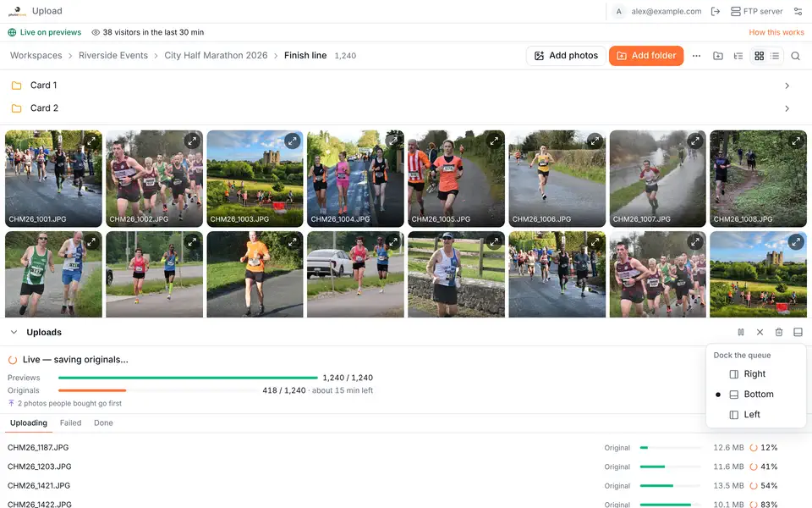Open the dock position icon in Uploads
Screen dimensions: 812x508
(798, 332)
